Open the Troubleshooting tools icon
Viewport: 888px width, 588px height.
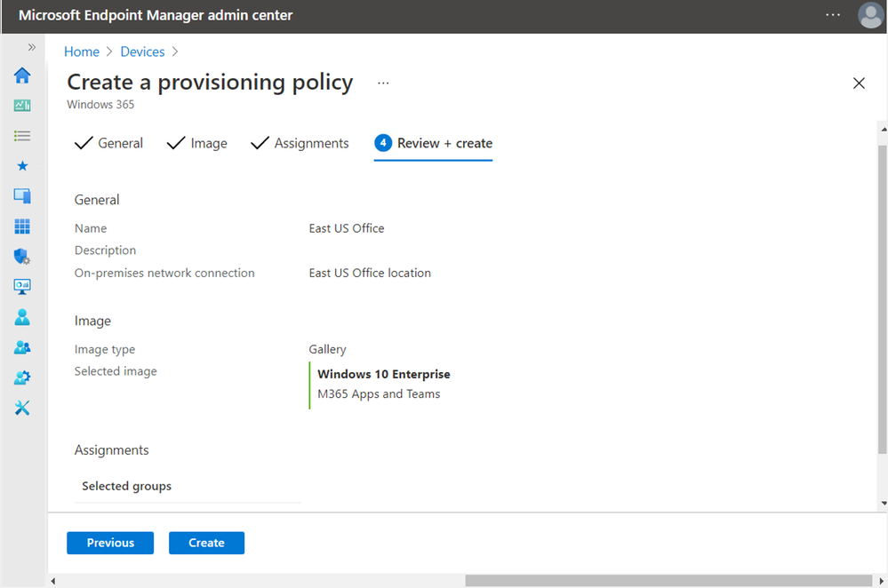(22, 408)
